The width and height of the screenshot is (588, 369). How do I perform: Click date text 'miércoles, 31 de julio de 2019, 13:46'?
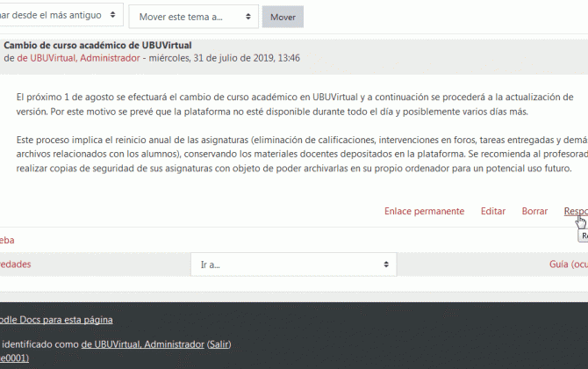225,58
